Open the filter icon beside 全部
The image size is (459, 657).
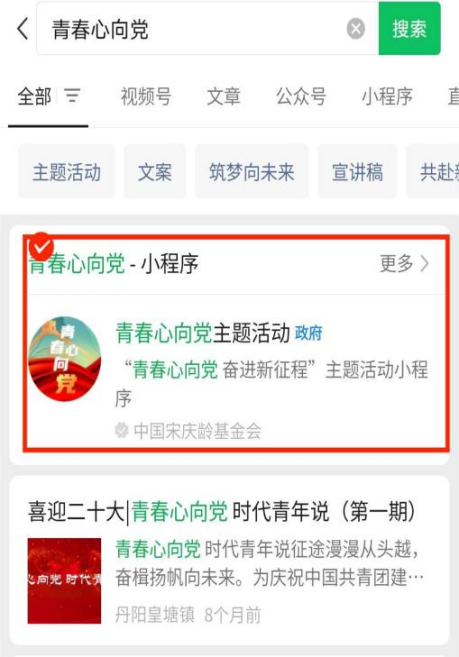[72, 96]
